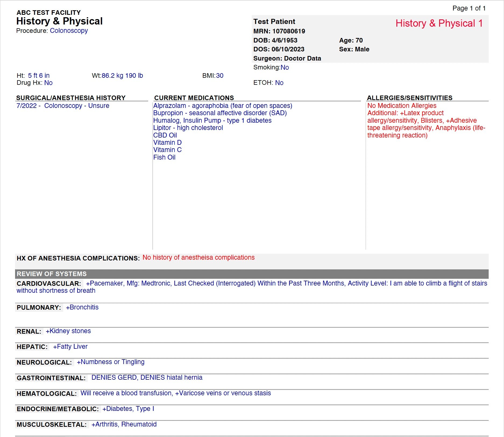This screenshot has height=437, width=504.
Task: Click 'Will receive a blood transfusion' text
Action: coord(126,393)
